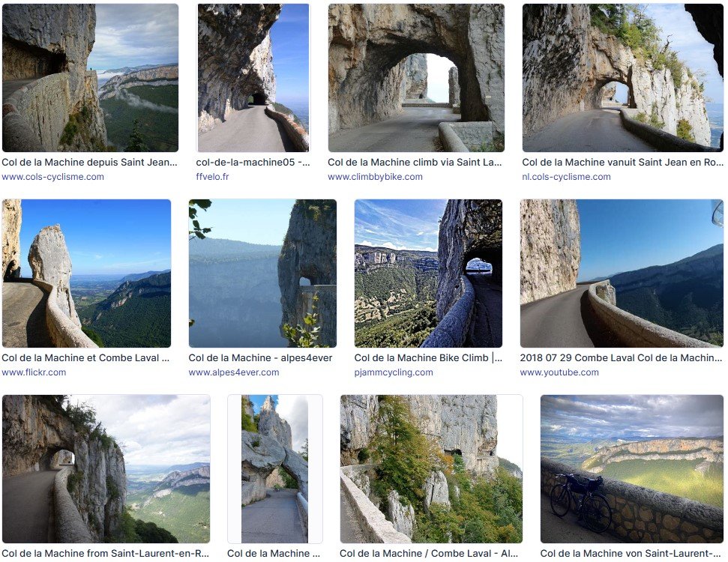Open the alpes4ever image thumbnail
This screenshot has width=728, height=562.
pyautogui.click(x=262, y=274)
